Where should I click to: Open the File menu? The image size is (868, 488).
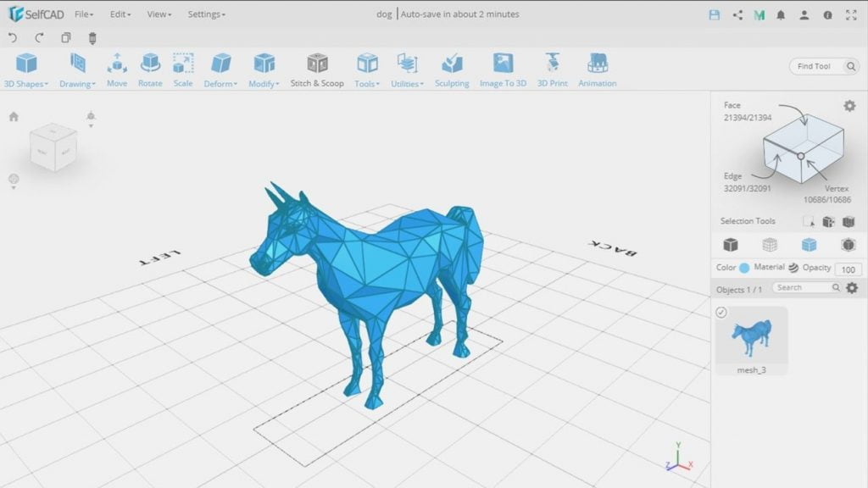pyautogui.click(x=84, y=14)
